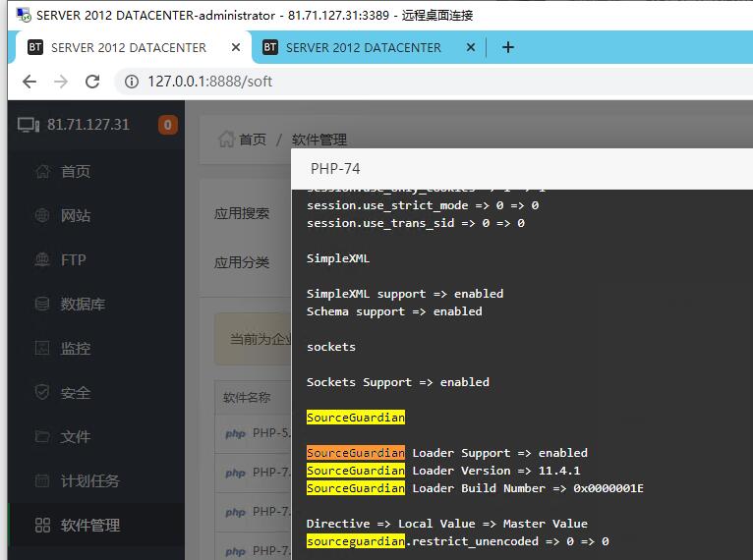Click 'session.use_strict_mode => 0 => 0' line
The image size is (753, 560).
(x=423, y=205)
